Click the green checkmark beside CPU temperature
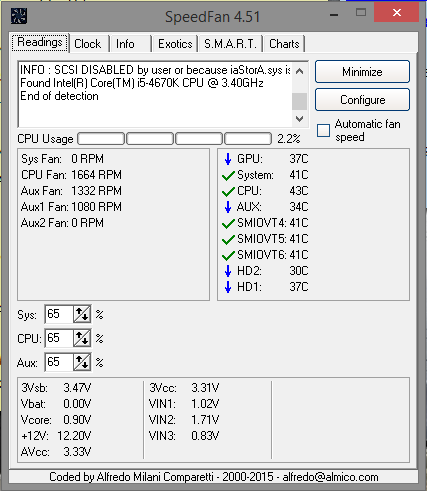The height and width of the screenshot is (491, 427). 228,191
